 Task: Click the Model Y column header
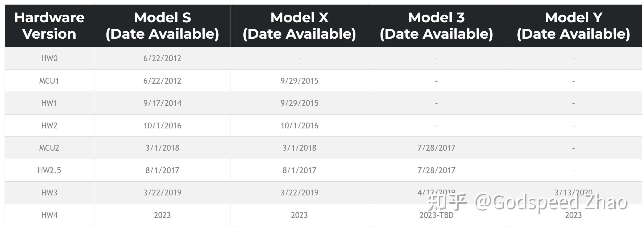click(x=574, y=26)
